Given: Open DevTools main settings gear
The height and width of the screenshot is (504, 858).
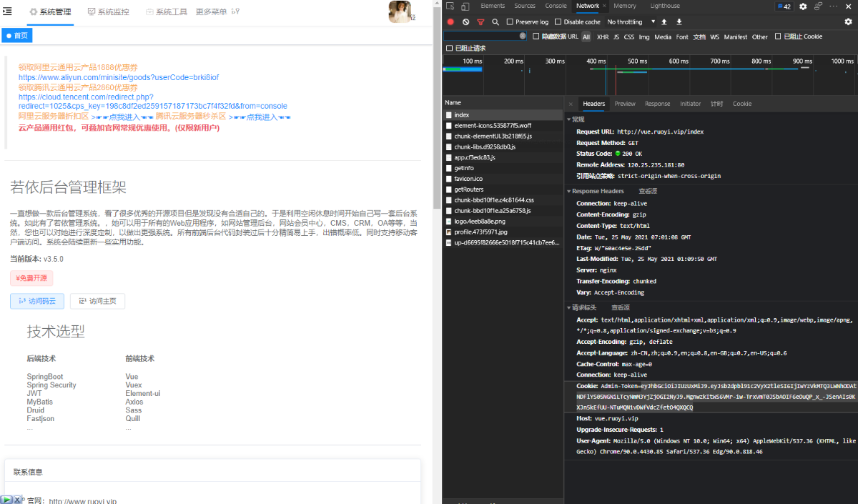Looking at the screenshot, I should coord(803,6).
